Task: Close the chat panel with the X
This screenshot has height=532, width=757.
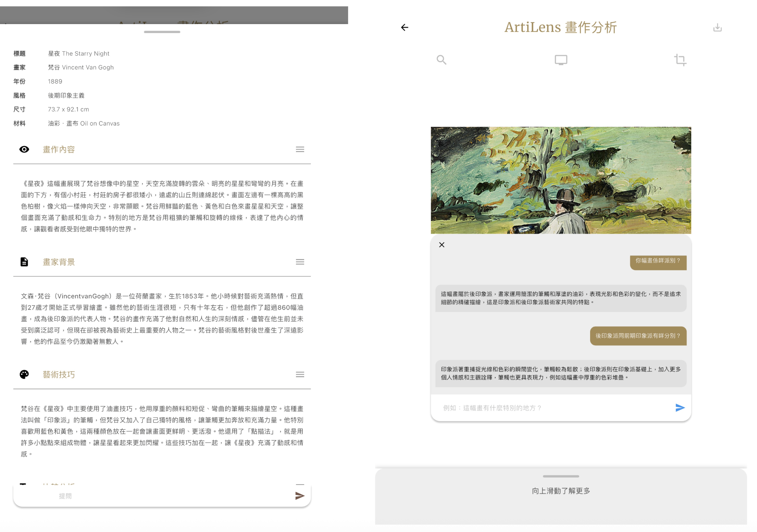Action: tap(442, 245)
